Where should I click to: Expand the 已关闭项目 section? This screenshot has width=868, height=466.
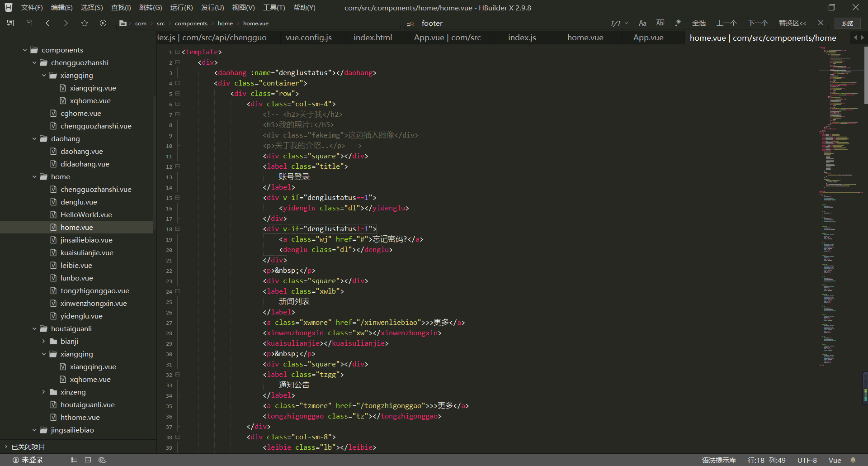[6, 447]
